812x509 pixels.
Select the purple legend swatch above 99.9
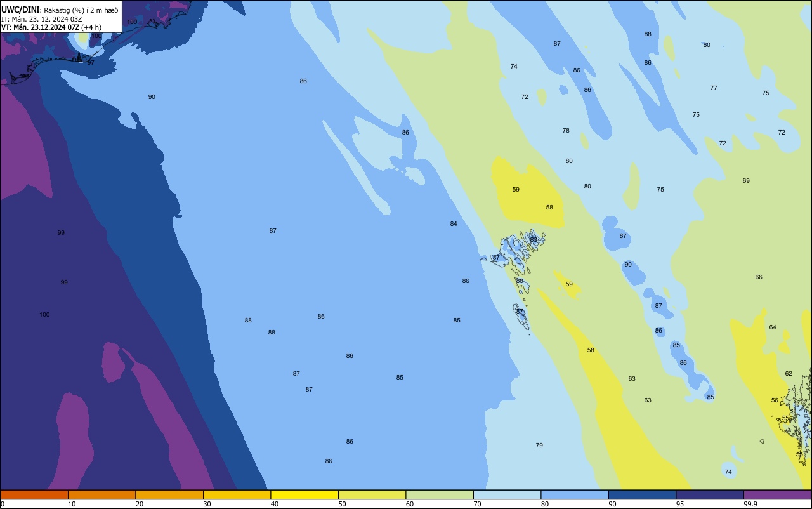pyautogui.click(x=777, y=494)
